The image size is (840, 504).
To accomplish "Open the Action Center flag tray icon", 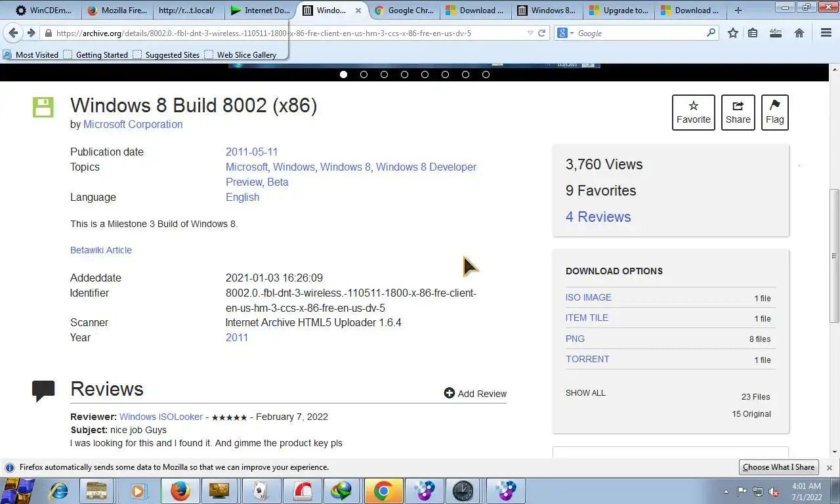I will pyautogui.click(x=742, y=492).
